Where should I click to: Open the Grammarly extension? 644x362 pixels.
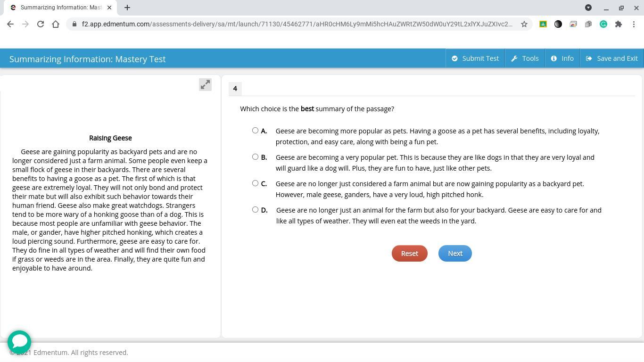coord(603,24)
